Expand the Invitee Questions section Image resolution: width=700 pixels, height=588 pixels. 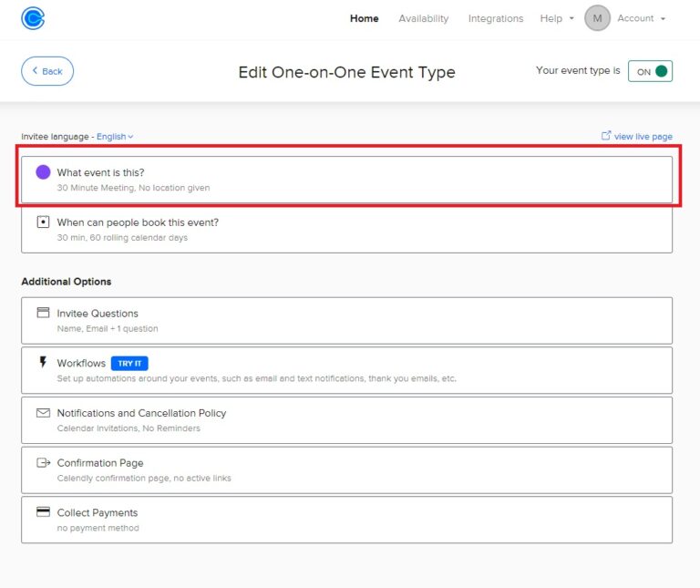tap(346, 321)
